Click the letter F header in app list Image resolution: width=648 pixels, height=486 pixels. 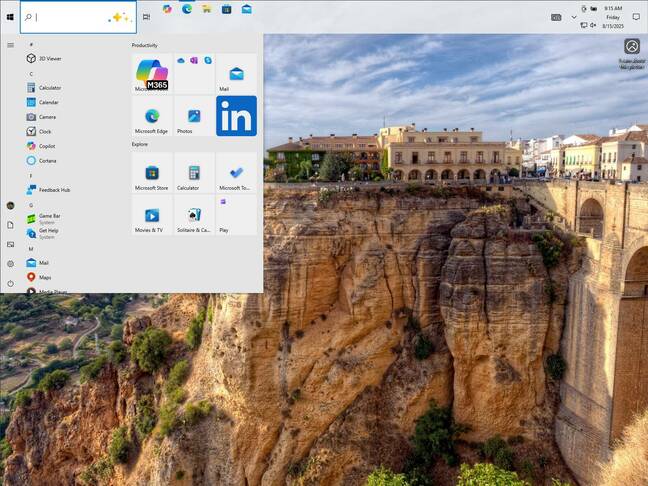pyautogui.click(x=31, y=176)
